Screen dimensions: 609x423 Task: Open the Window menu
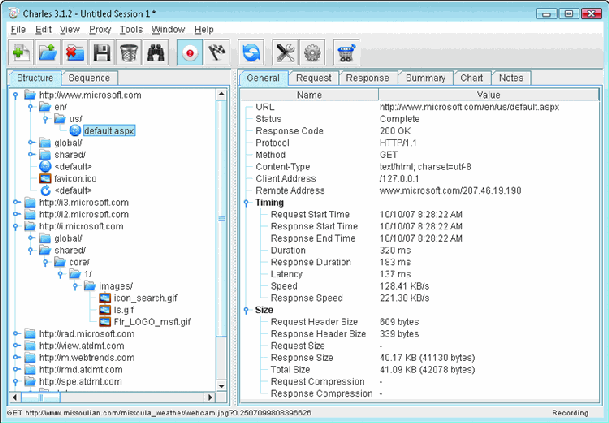(168, 30)
